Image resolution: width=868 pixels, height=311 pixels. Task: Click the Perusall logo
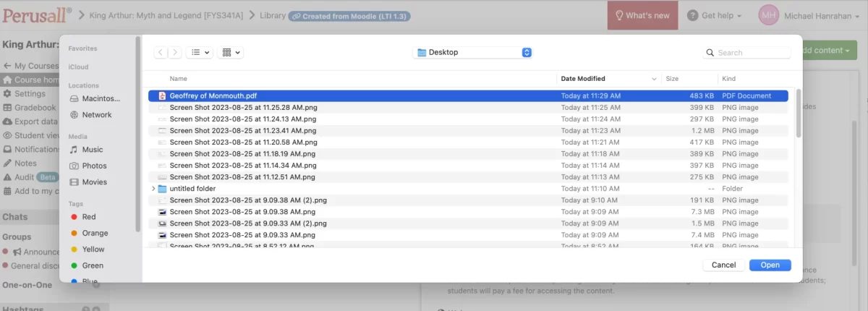[36, 14]
